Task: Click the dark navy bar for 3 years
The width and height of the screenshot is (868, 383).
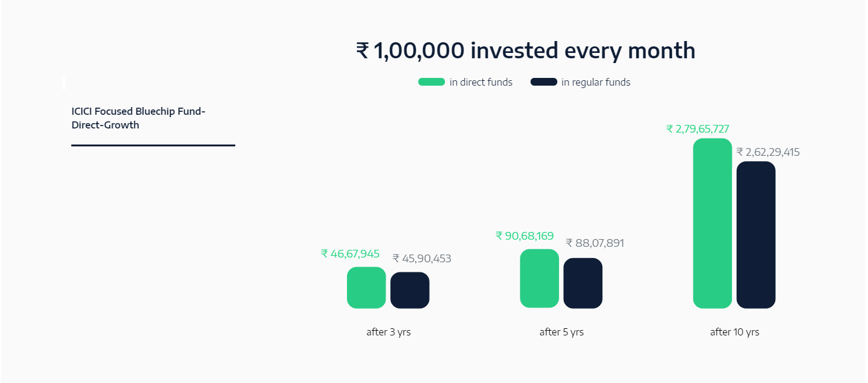Action: (x=410, y=290)
